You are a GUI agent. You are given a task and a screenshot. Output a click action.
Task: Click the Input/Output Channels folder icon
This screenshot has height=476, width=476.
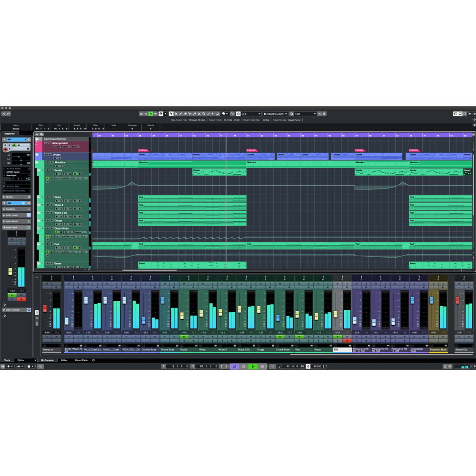[x=37, y=139]
